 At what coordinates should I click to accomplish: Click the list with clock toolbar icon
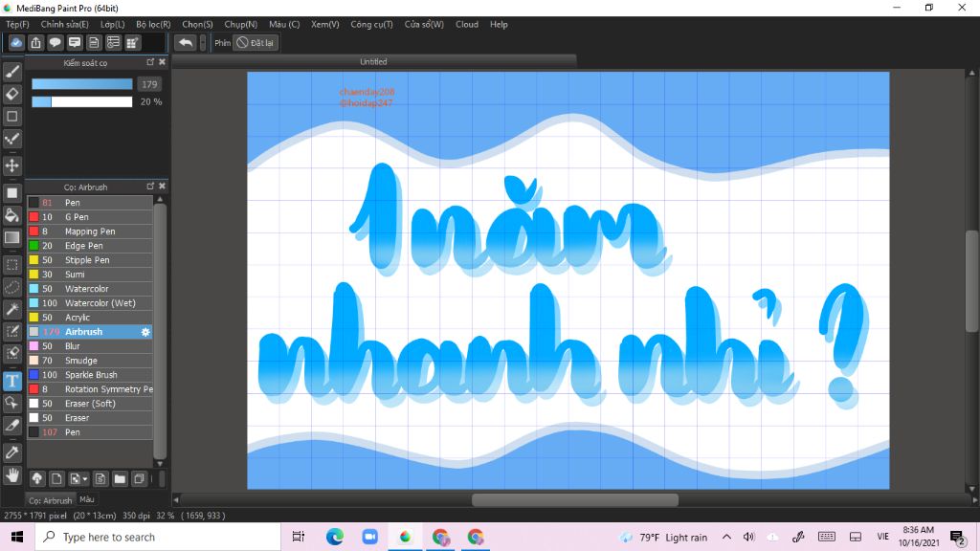coord(113,42)
